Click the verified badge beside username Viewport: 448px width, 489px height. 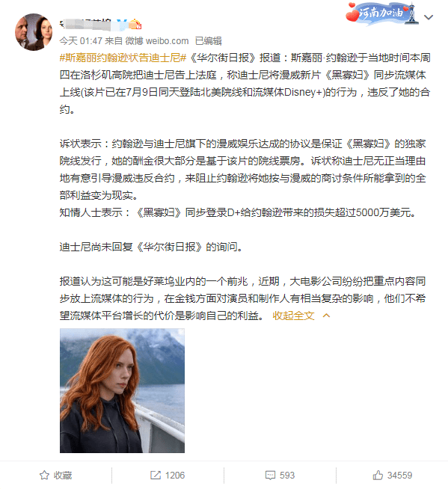[x=122, y=24]
